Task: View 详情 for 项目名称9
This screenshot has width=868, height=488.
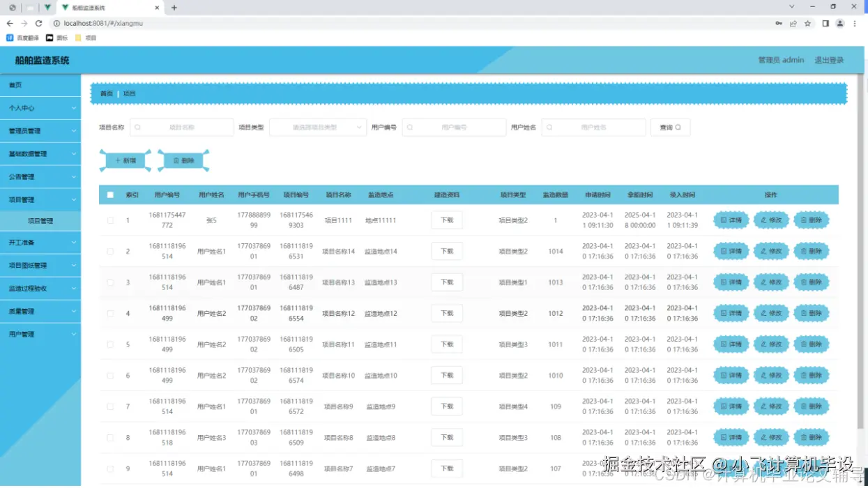Action: 731,406
